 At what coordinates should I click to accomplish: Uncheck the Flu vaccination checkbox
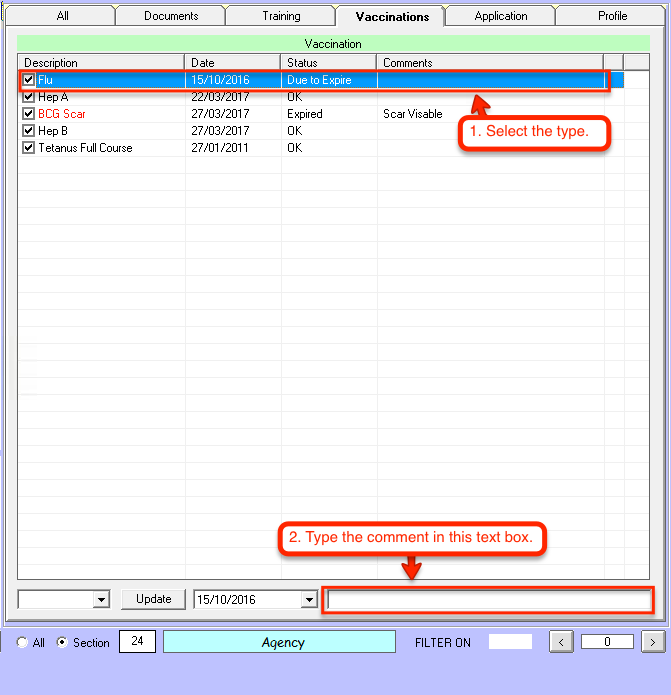point(29,80)
